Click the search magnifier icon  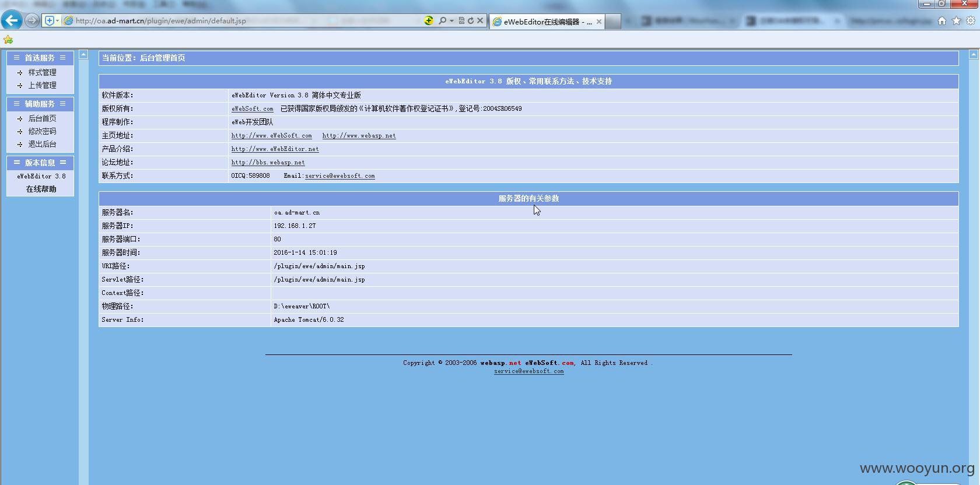(443, 20)
